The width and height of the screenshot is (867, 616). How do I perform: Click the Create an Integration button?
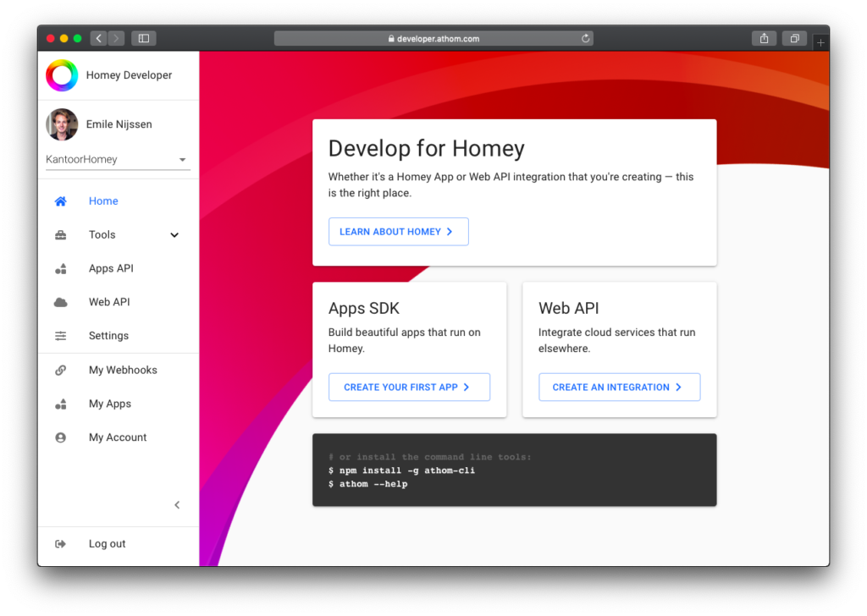click(619, 387)
